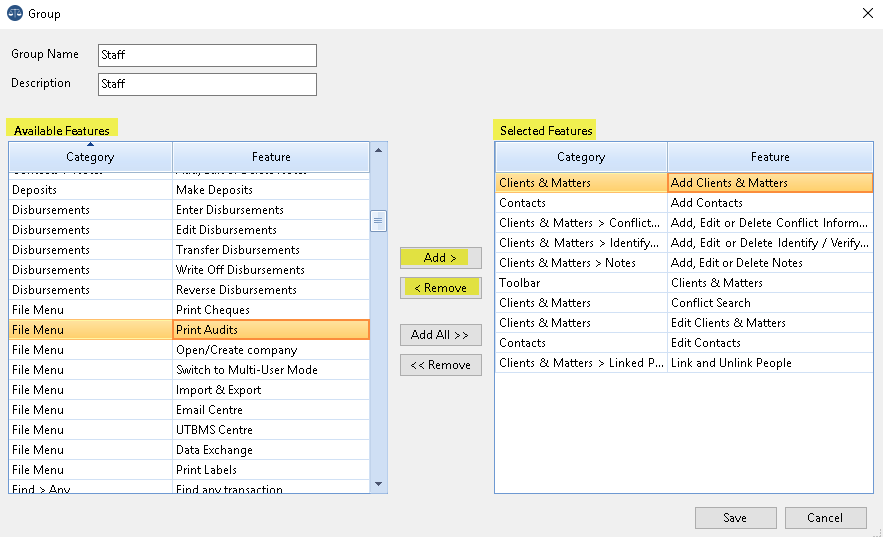Click the Clients & Matters > Notes category cell
Screen dimensions: 883x537
[x=581, y=263]
